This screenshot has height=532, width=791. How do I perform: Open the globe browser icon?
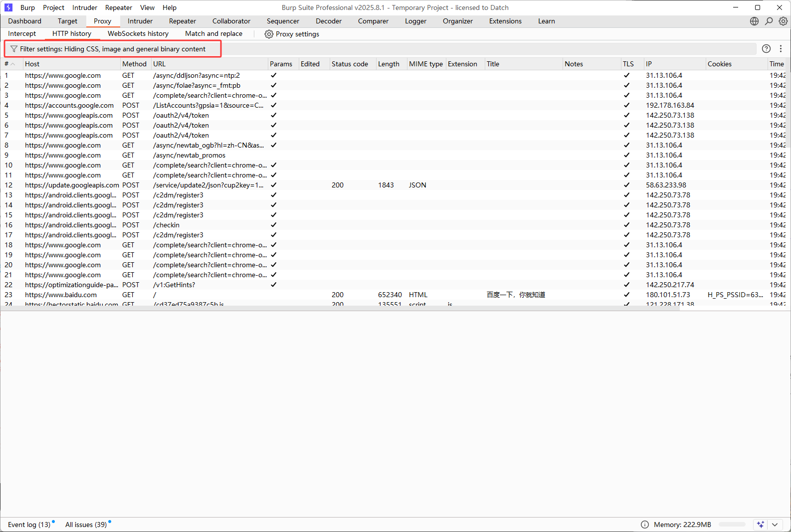[754, 21]
